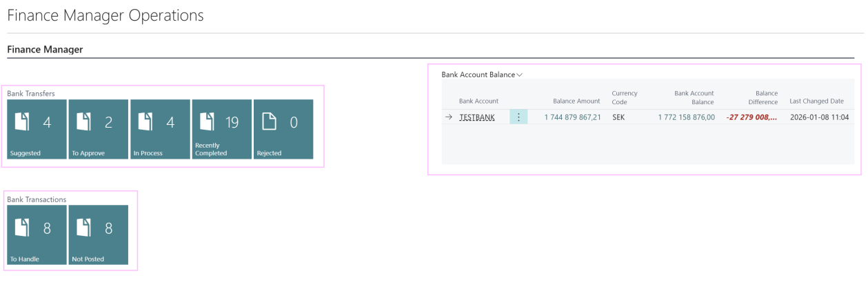Click the Bank Transfers group heading
Viewport: 868px width, 287px height.
[31, 93]
